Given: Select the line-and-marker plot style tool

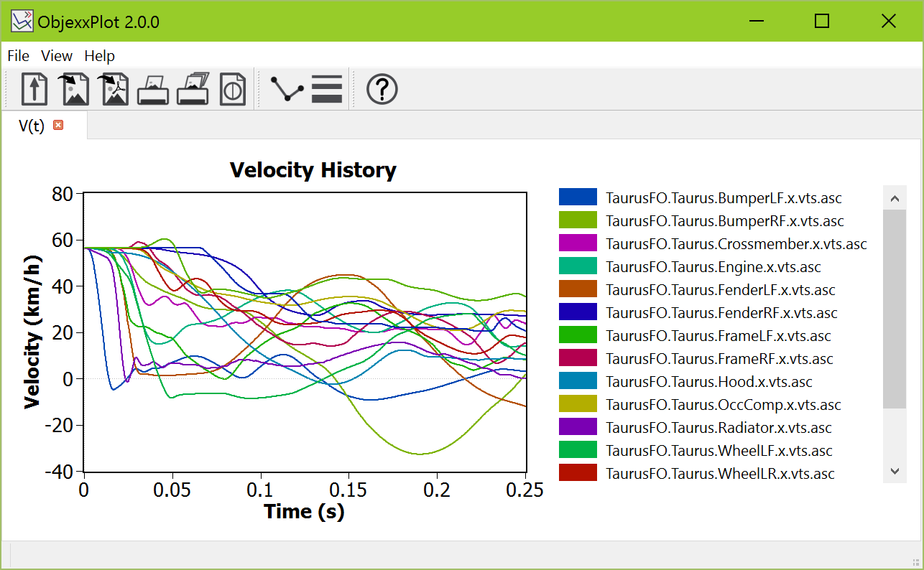Looking at the screenshot, I should [287, 89].
